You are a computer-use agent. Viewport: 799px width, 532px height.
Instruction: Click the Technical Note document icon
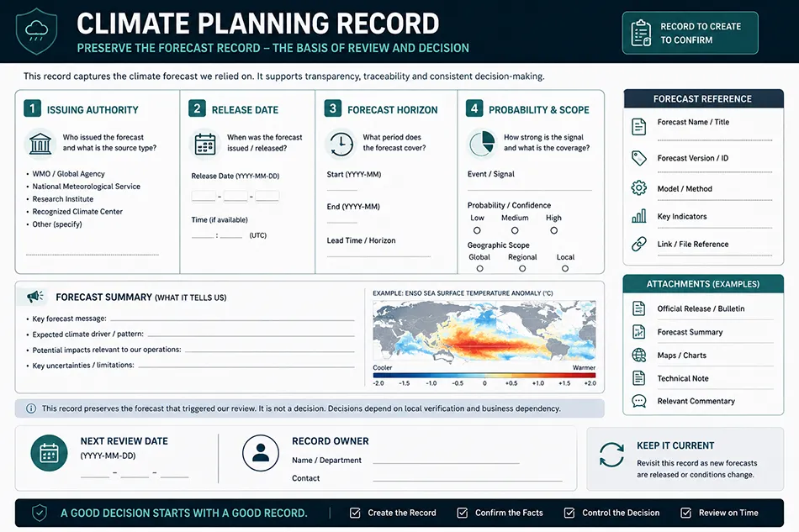tap(638, 377)
